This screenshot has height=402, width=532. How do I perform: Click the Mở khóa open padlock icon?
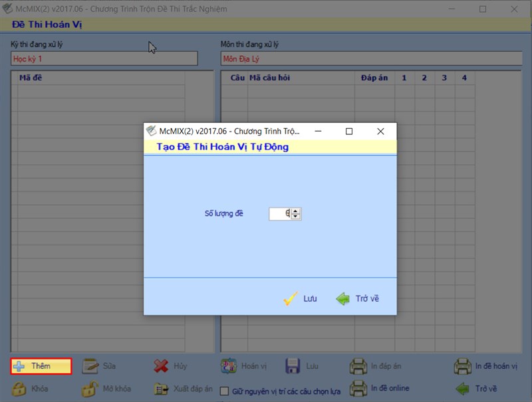[90, 389]
